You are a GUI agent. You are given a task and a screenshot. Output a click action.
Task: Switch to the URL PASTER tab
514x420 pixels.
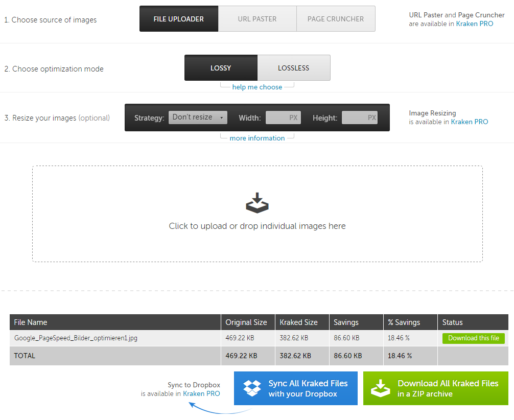point(258,19)
